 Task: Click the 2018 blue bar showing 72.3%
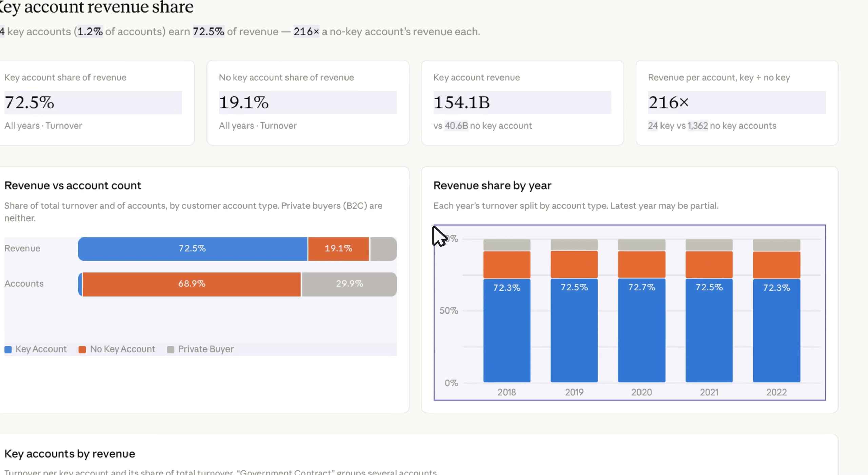507,330
